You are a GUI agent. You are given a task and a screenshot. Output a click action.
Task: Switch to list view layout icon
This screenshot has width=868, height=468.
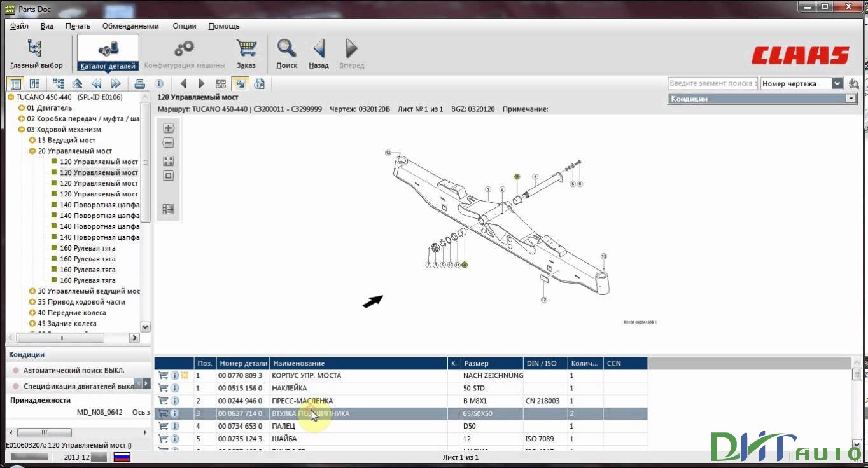tap(34, 84)
